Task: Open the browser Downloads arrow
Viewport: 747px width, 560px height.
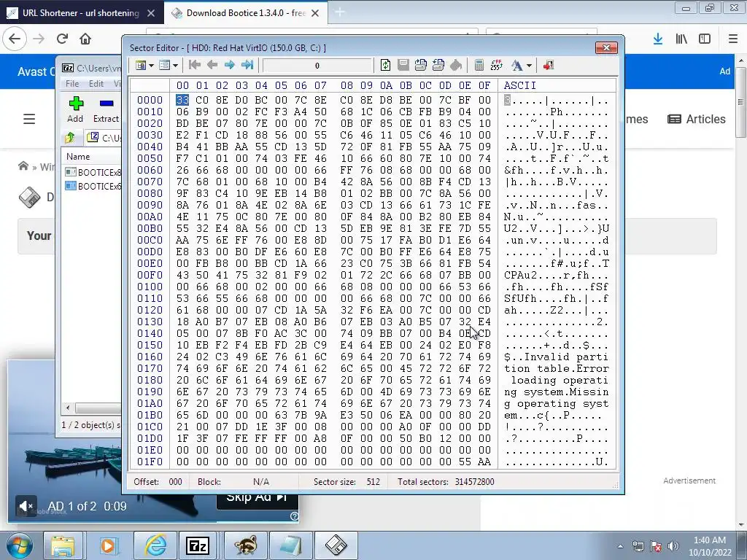Action: 658,39
